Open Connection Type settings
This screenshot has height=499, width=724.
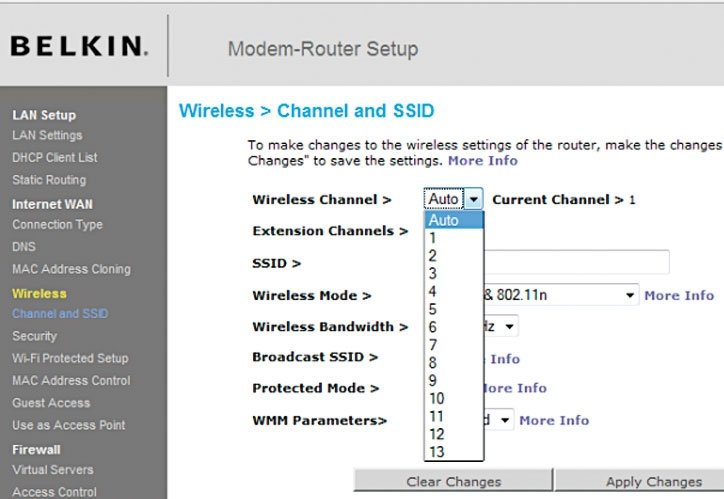point(58,225)
